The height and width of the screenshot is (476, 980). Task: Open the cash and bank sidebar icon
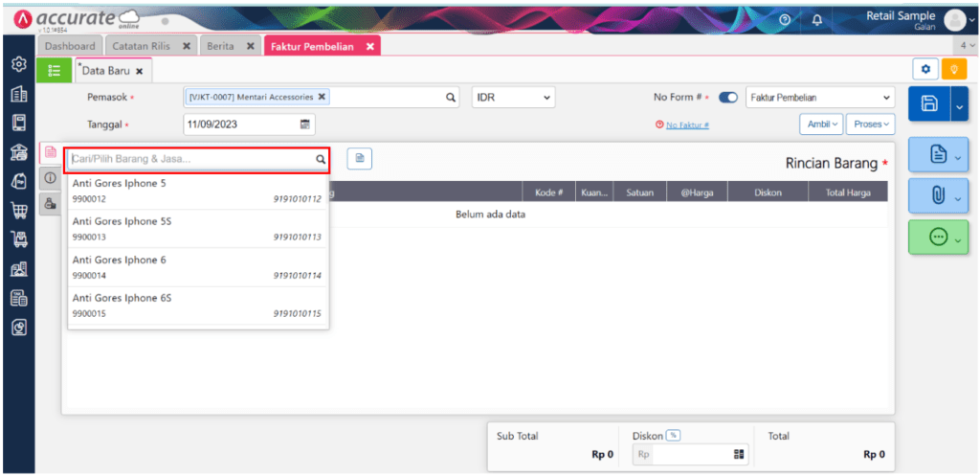pos(19,152)
